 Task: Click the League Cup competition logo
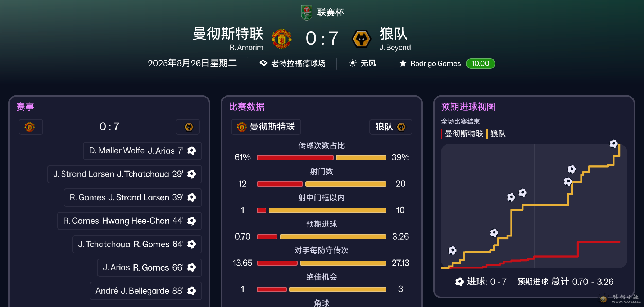[307, 13]
